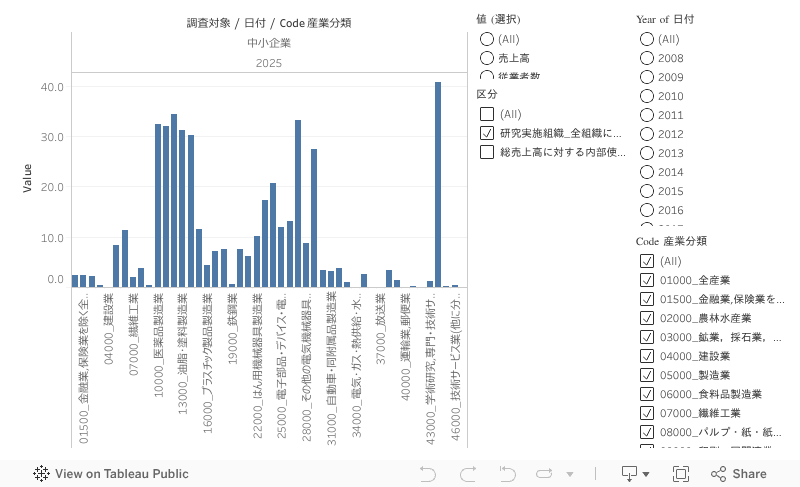Click axis label 13000_油脂・塗料製造業
This screenshot has height=487, width=800.
(x=183, y=354)
